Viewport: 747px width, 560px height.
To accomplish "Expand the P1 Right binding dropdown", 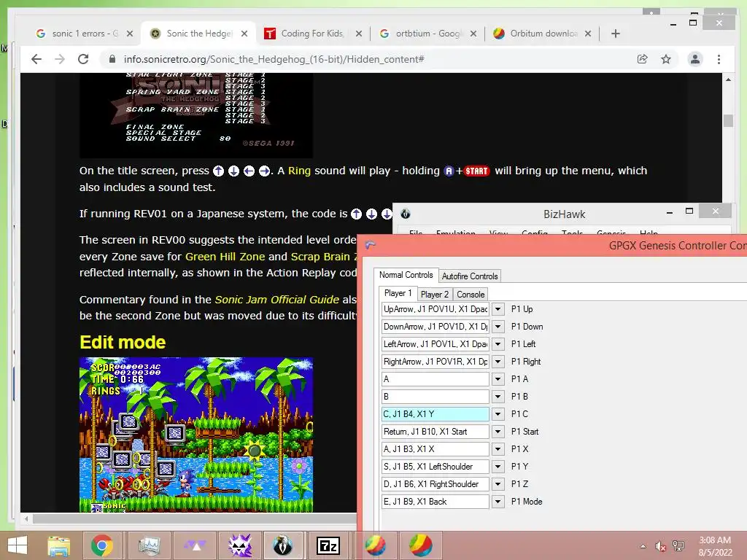I will [x=498, y=362].
